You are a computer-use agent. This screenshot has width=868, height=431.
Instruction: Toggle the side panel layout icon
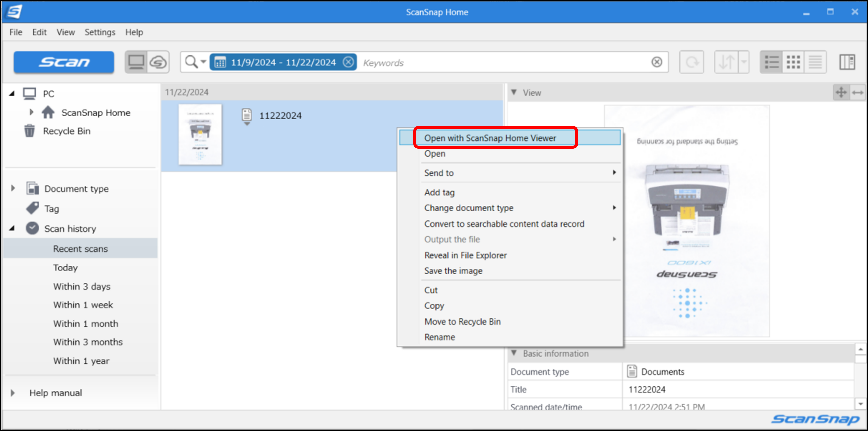[847, 62]
